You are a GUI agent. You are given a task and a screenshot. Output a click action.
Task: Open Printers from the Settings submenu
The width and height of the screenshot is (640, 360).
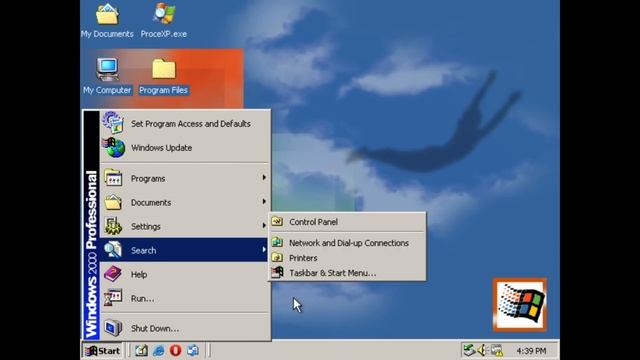coord(347,258)
